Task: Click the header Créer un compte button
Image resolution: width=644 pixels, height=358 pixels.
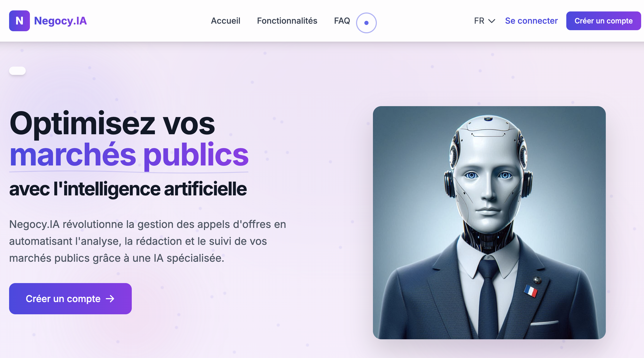Action: click(603, 21)
